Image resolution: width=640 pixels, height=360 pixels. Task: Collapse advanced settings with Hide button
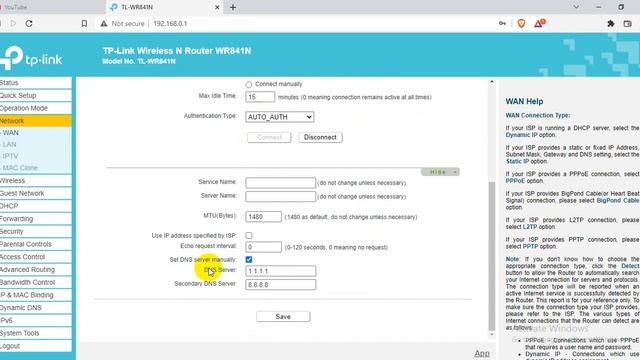click(x=440, y=172)
